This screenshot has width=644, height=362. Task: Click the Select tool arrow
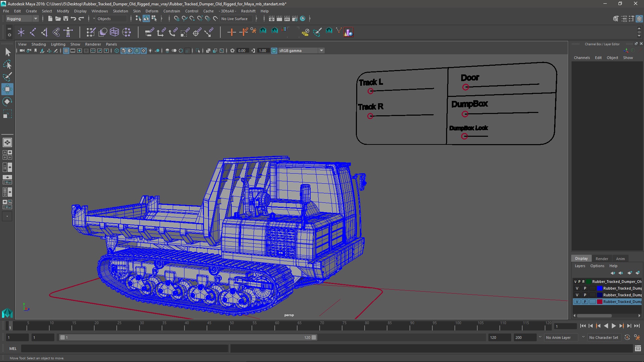click(x=7, y=52)
